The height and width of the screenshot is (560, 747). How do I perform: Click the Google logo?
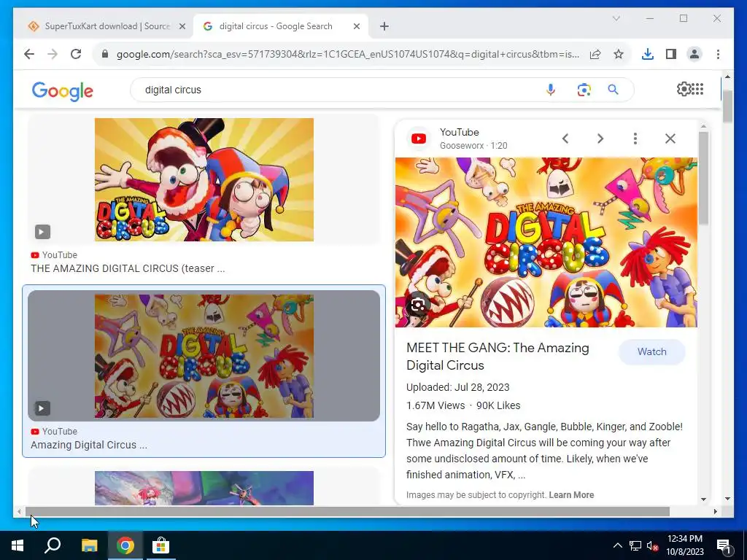point(63,91)
